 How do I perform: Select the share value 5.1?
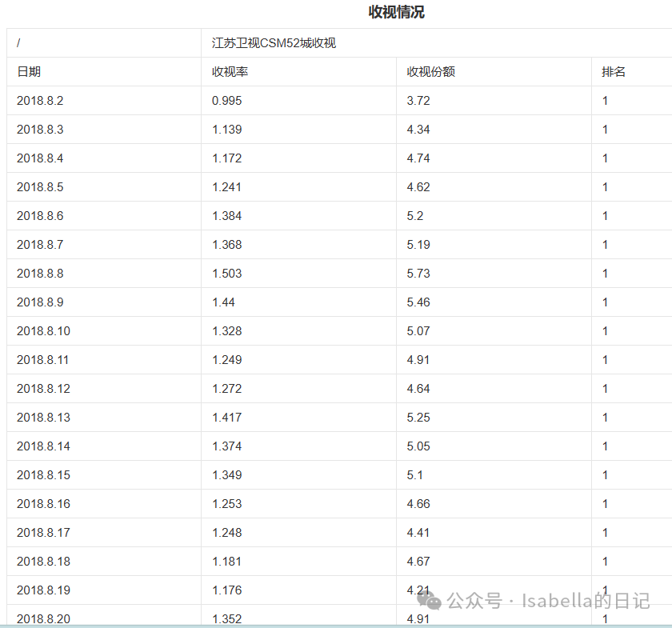(414, 475)
